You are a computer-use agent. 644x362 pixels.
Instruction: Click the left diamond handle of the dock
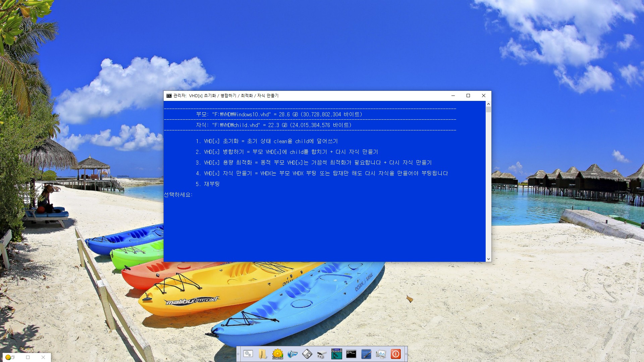[x=238, y=354]
